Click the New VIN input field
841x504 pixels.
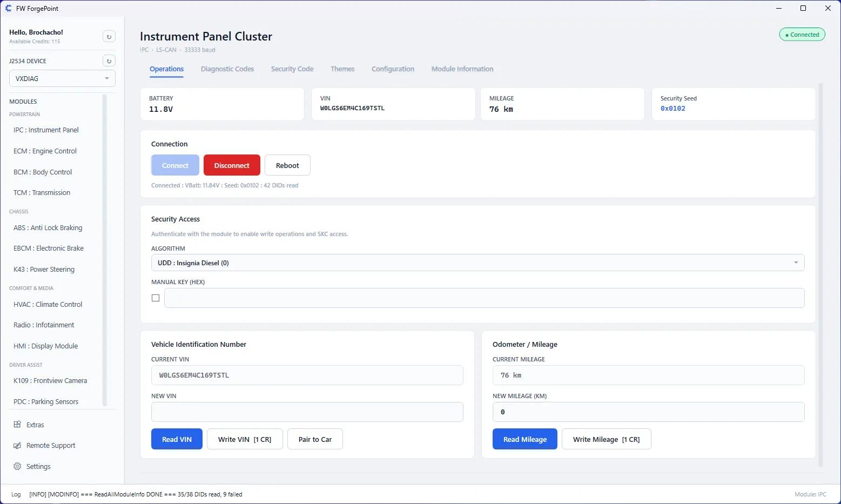[307, 412]
